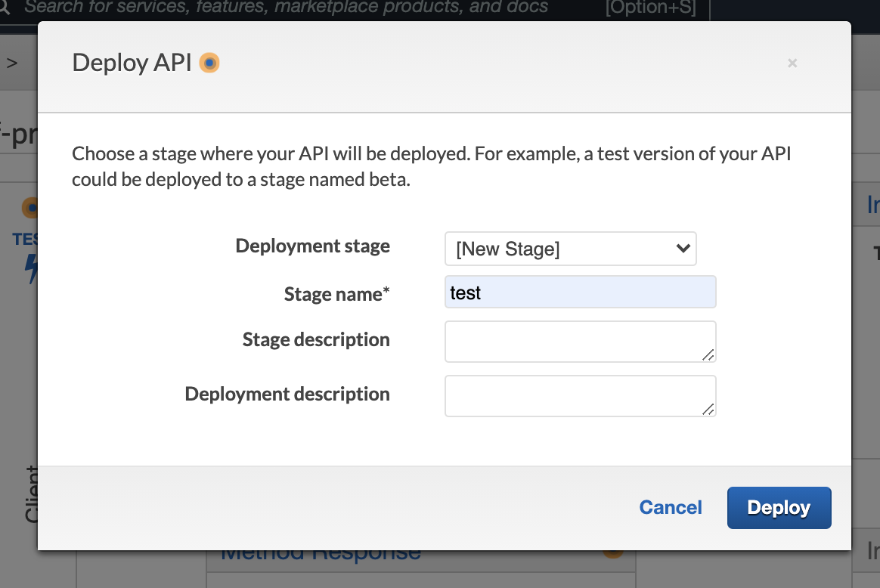Focus the Deployment description text area

pyautogui.click(x=580, y=396)
